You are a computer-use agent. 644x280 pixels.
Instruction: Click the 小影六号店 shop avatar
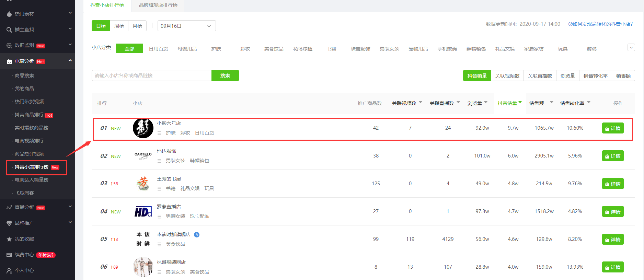point(143,128)
